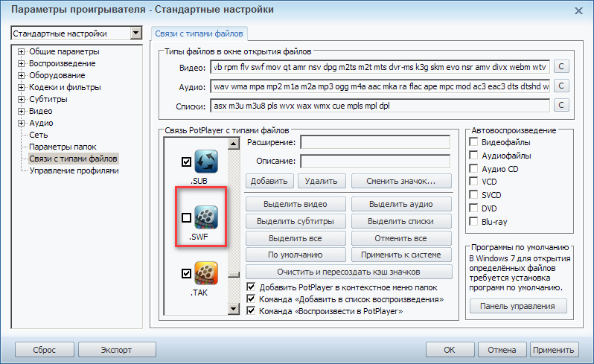Uncheck the .TAK association checkbox

coord(186,274)
